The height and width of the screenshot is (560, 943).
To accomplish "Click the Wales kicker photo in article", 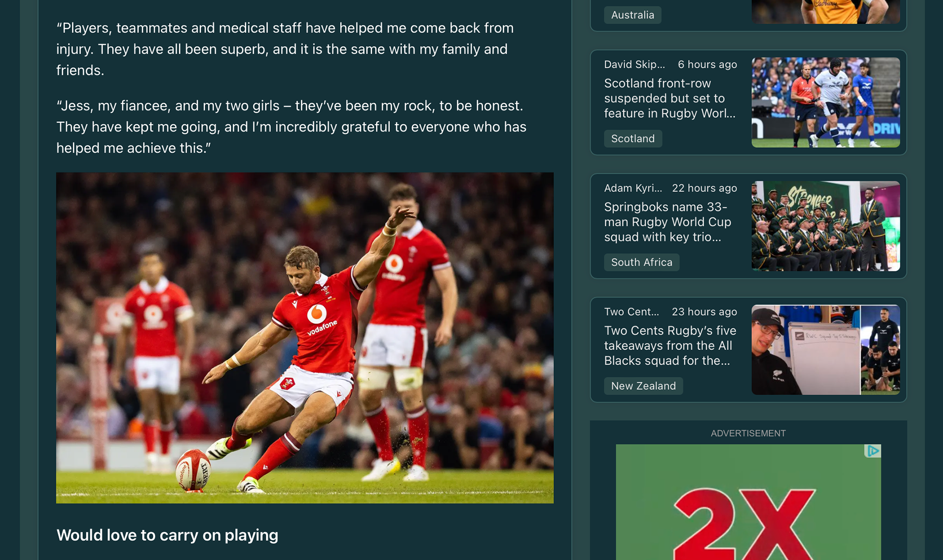I will coord(305,338).
